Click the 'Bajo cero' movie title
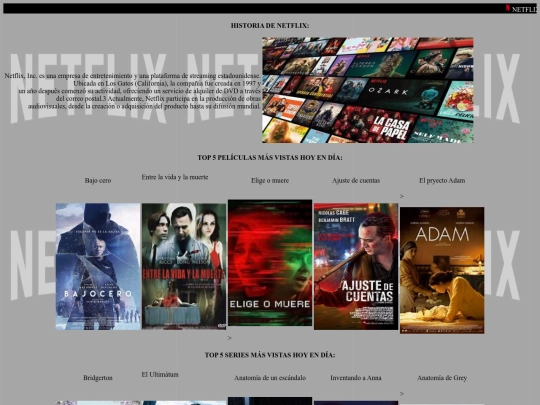The width and height of the screenshot is (540, 405). coord(98,180)
